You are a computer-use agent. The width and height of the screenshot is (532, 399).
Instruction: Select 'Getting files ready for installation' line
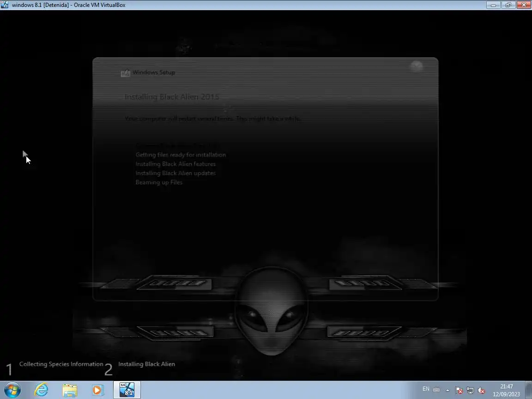coord(181,155)
